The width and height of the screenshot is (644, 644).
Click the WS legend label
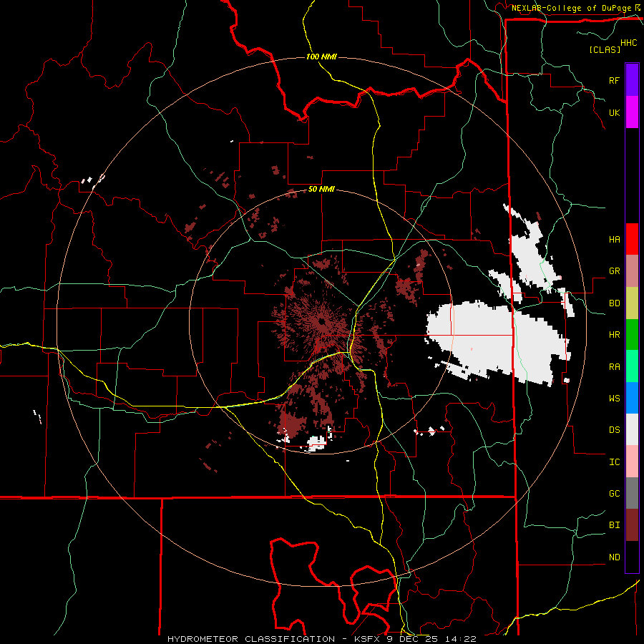[x=614, y=399]
